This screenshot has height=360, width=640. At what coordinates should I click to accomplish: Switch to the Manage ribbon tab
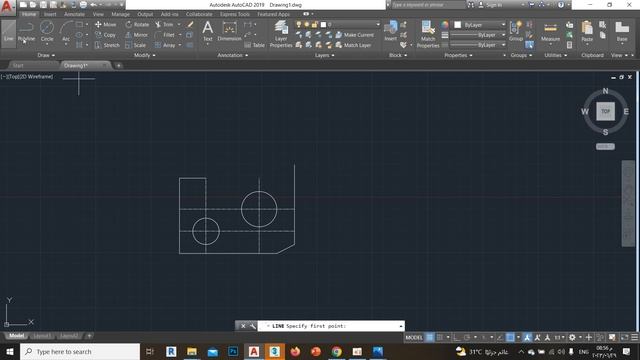pos(120,14)
